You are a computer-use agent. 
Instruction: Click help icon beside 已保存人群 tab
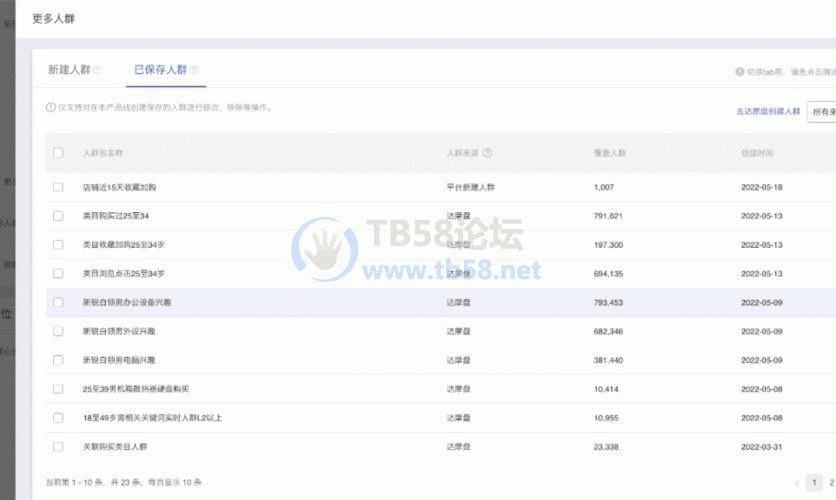coord(193,70)
